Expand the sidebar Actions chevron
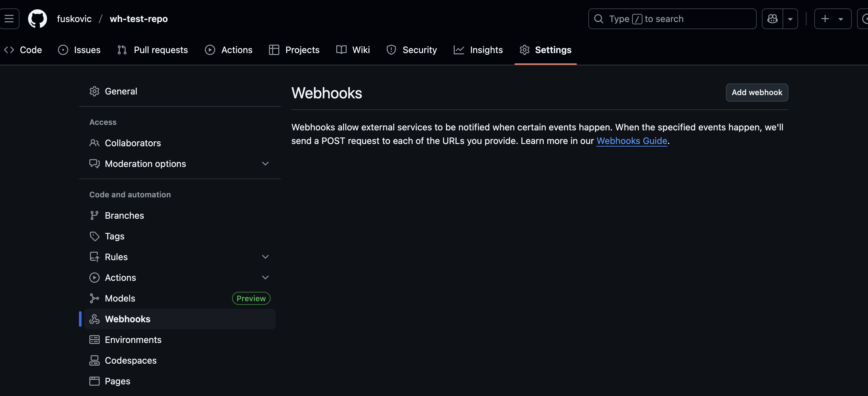 [265, 278]
